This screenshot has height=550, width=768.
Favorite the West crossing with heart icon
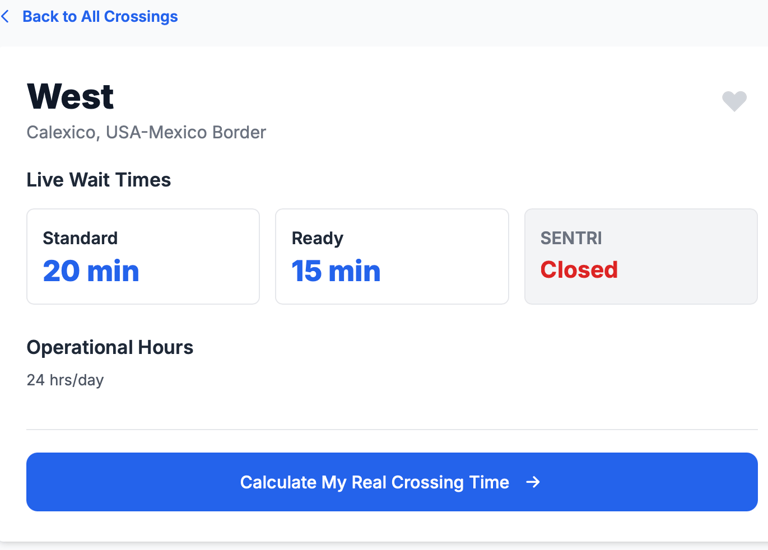click(734, 101)
